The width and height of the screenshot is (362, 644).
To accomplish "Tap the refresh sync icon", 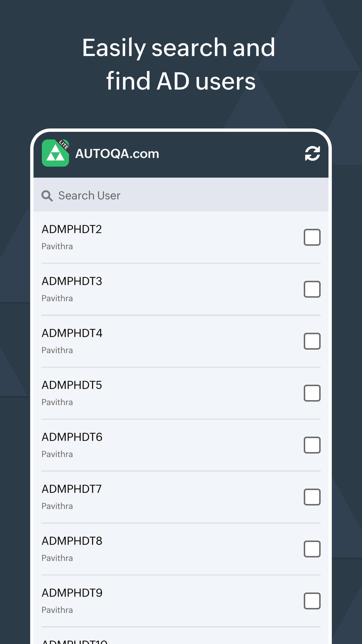I will coord(312,153).
